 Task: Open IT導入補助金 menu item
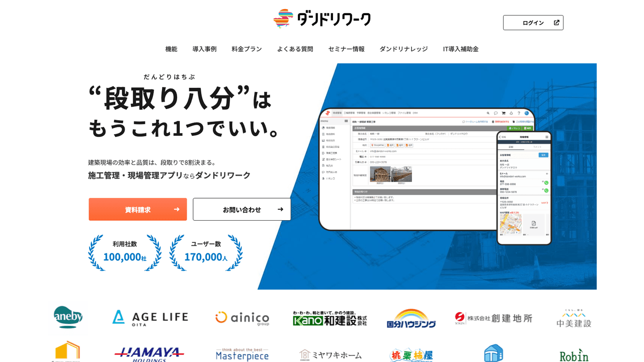461,49
